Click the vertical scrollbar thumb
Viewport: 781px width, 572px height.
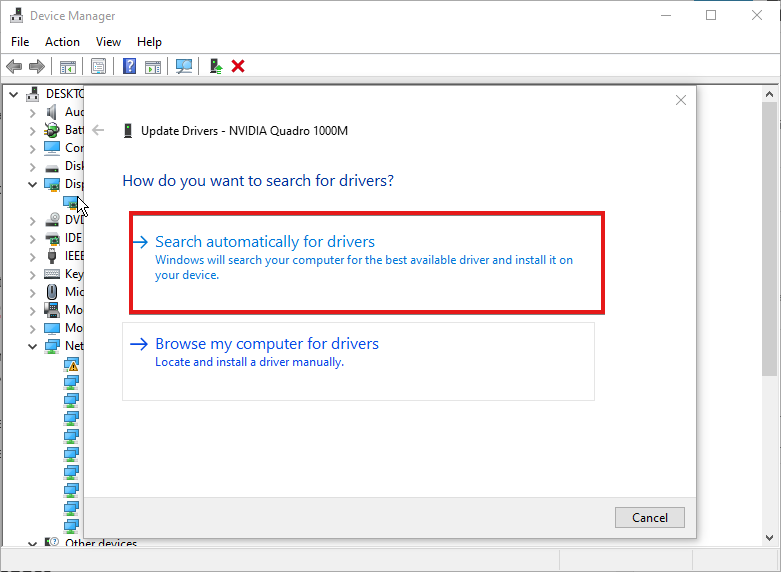(x=770, y=239)
